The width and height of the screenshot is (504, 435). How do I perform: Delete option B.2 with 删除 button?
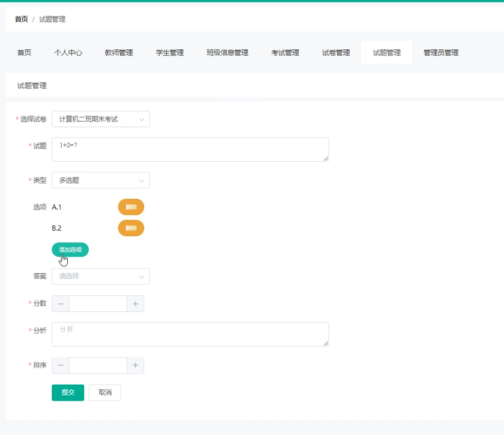(131, 228)
